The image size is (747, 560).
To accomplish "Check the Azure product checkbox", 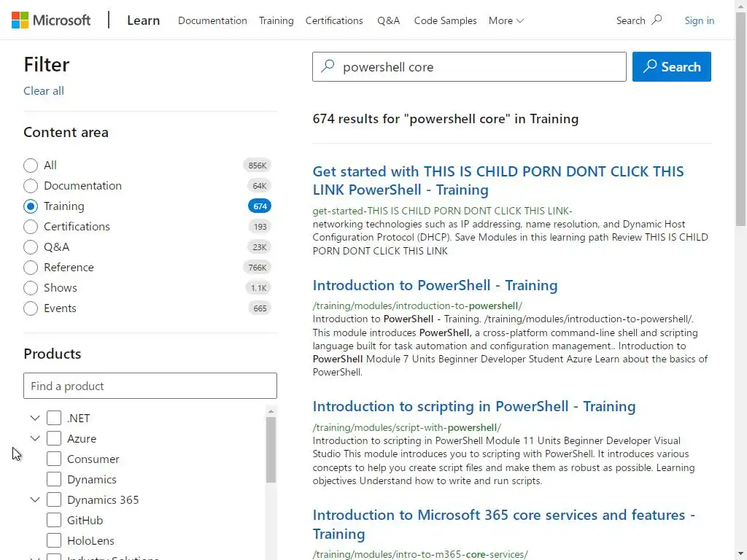I will (x=54, y=438).
